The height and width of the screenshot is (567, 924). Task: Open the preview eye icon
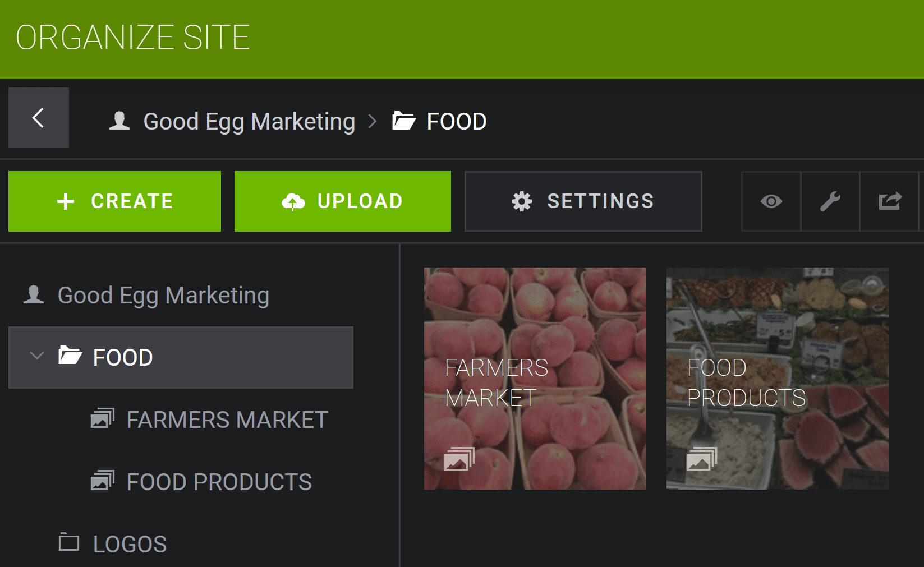[x=771, y=201]
